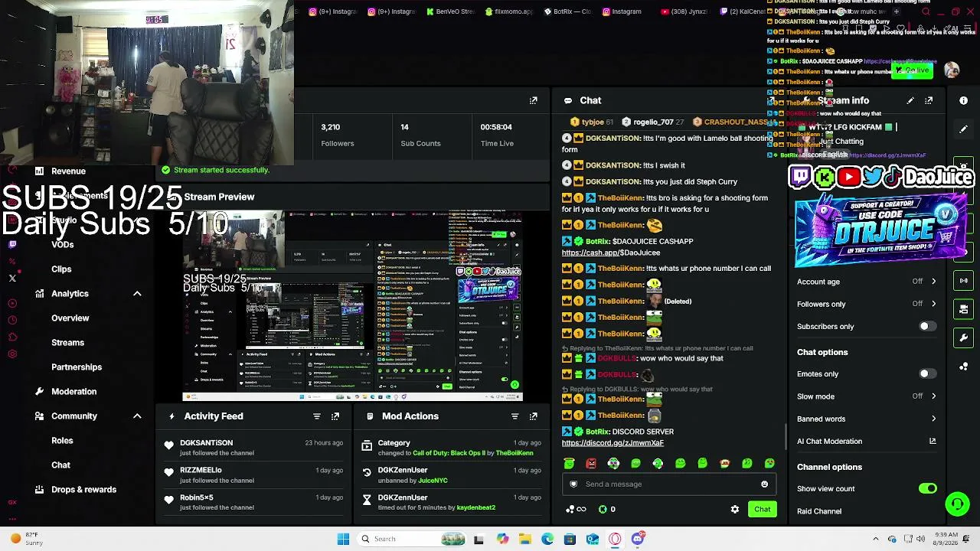Viewport: 980px width, 551px height.
Task: Open Chat under Community
Action: 60,465
